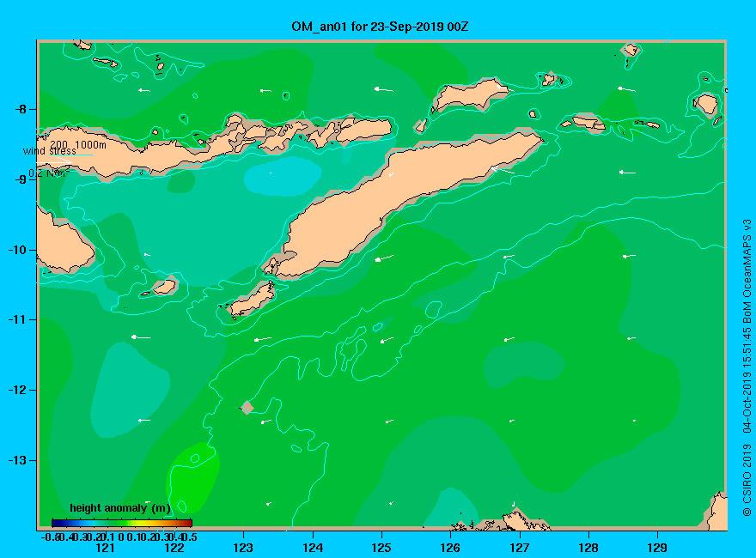Click the longitude tick label '125'
Screen dimensions: 756x558
coord(381,548)
